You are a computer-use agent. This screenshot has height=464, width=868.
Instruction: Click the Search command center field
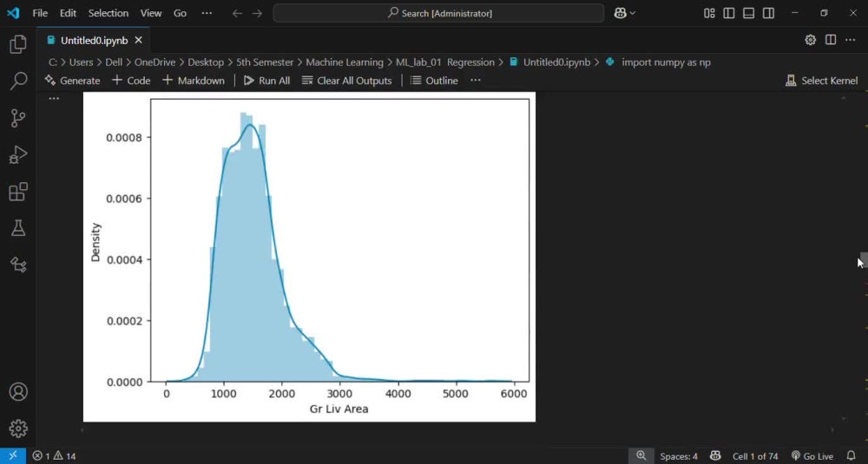[438, 13]
